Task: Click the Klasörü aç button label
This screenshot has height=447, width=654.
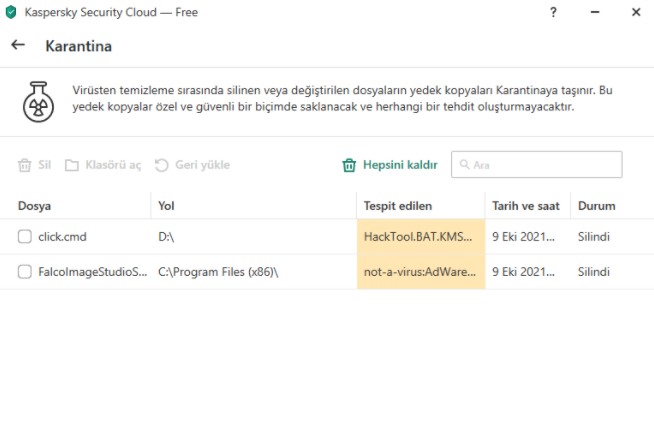Action: coord(113,165)
